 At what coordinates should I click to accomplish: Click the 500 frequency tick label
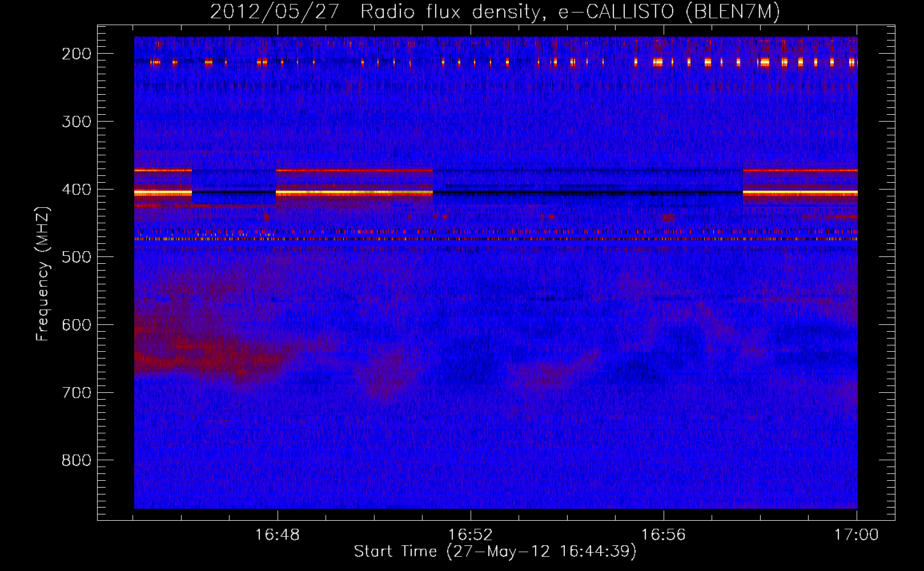pyautogui.click(x=77, y=257)
